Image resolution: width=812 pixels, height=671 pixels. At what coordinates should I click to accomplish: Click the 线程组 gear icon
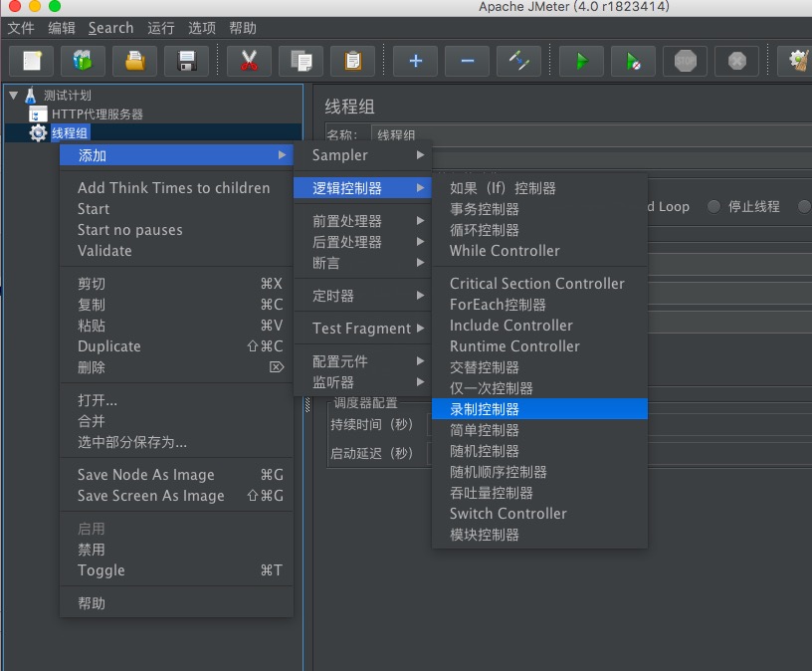[x=38, y=133]
